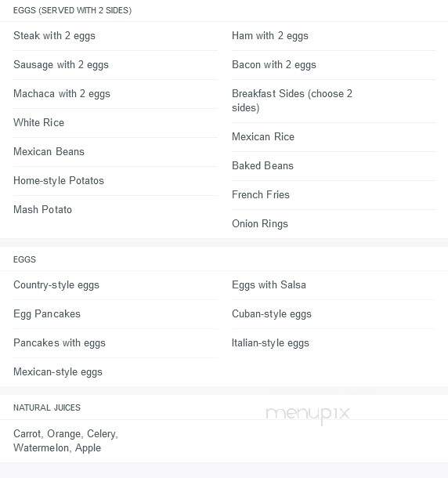Open Sausage with 2 eggs entry

61,64
